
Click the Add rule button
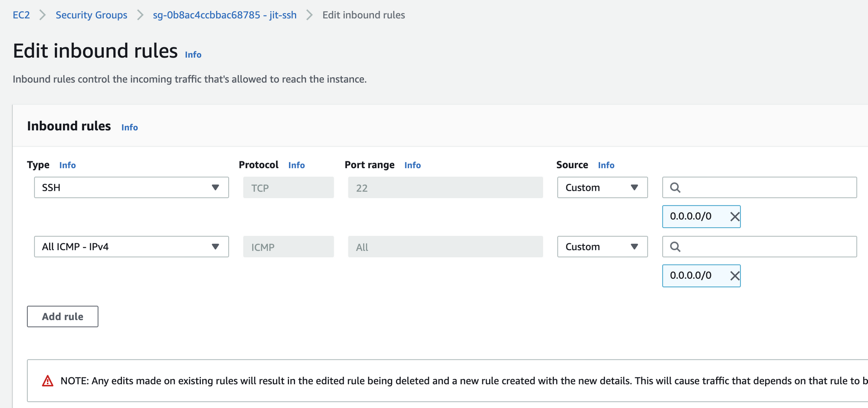(62, 317)
